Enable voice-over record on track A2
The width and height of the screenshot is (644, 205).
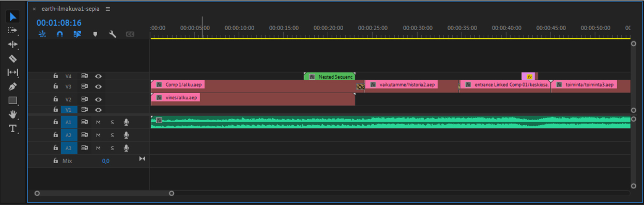(126, 135)
